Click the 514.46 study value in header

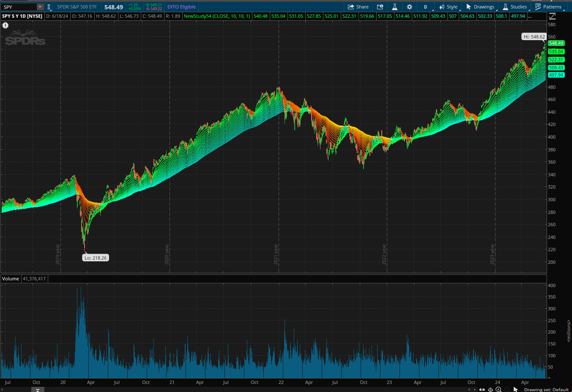pos(402,16)
